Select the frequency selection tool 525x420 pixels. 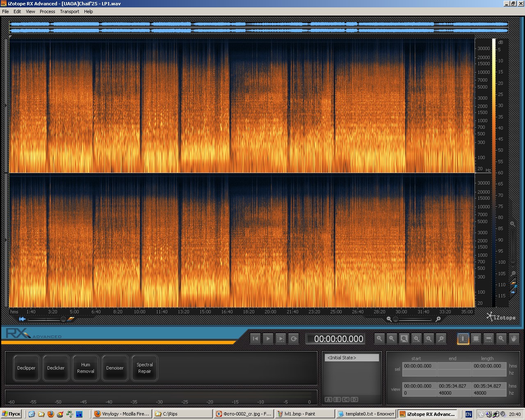click(488, 338)
